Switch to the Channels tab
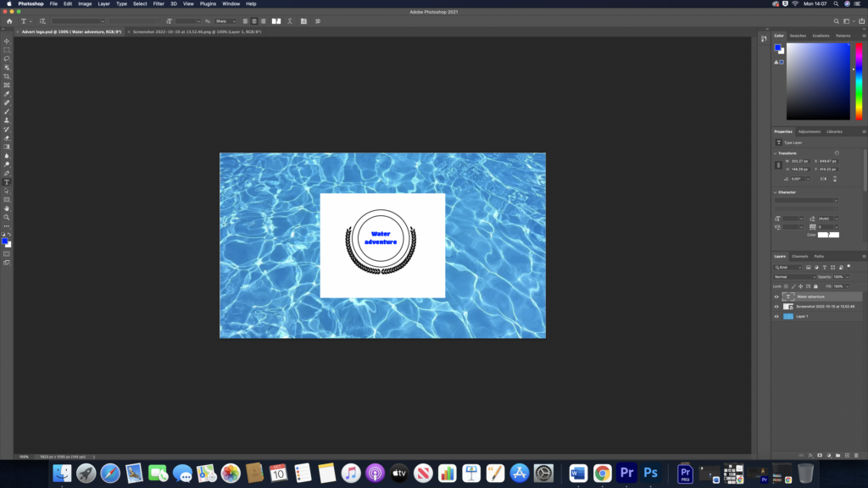Image resolution: width=868 pixels, height=488 pixels. coord(799,256)
